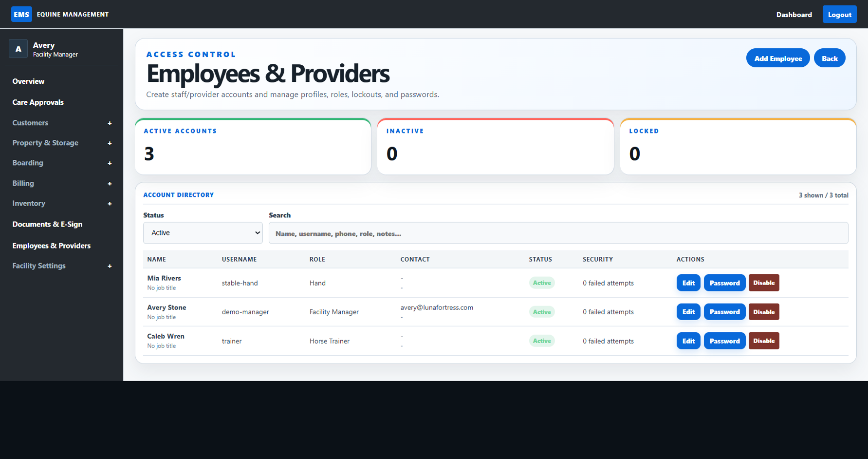868x459 pixels.
Task: Click the USERNAME column header
Action: click(x=239, y=259)
